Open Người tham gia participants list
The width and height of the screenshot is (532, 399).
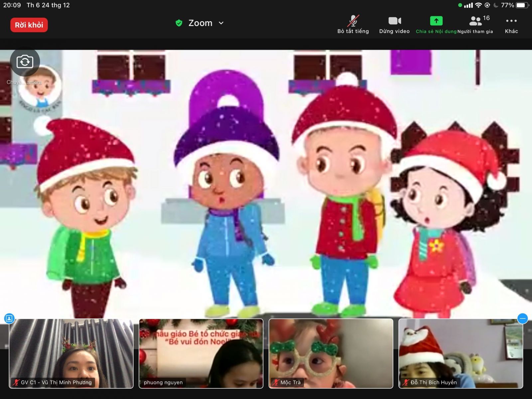pos(475,25)
